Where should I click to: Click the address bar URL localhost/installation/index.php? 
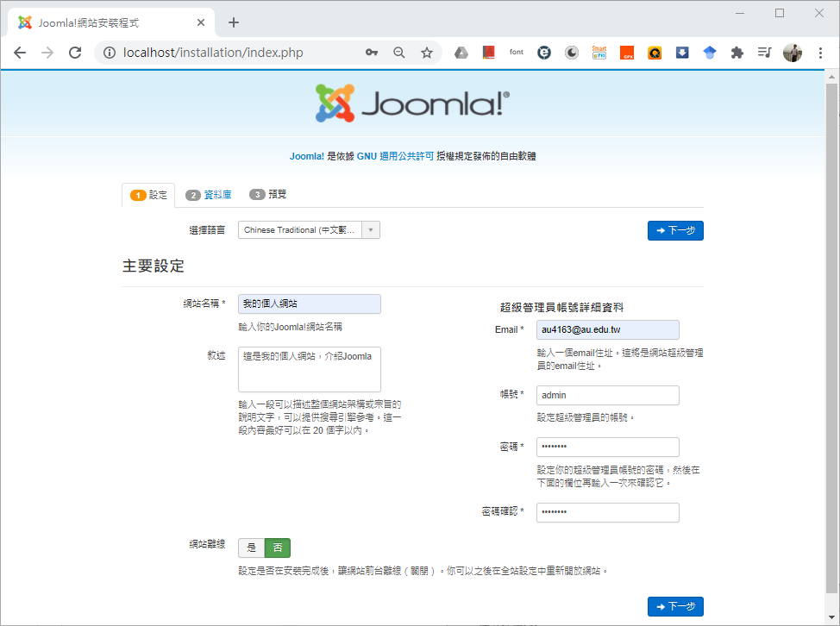(x=213, y=53)
